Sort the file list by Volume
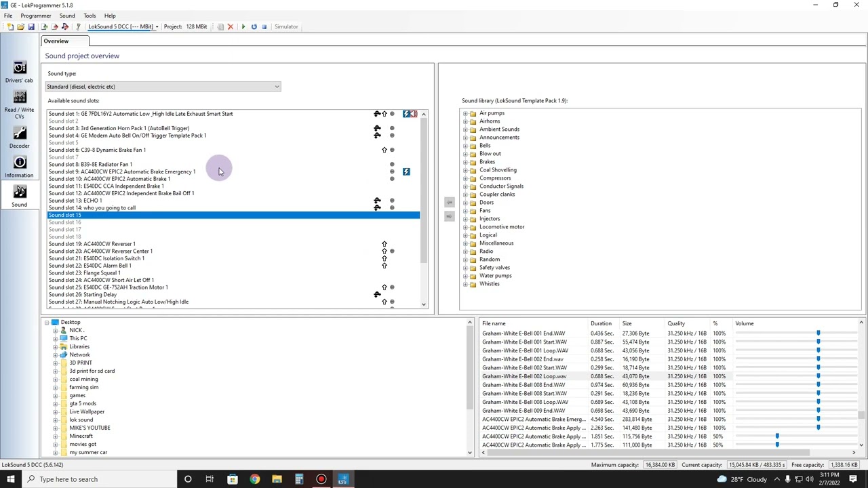This screenshot has height=488, width=868. point(795,323)
